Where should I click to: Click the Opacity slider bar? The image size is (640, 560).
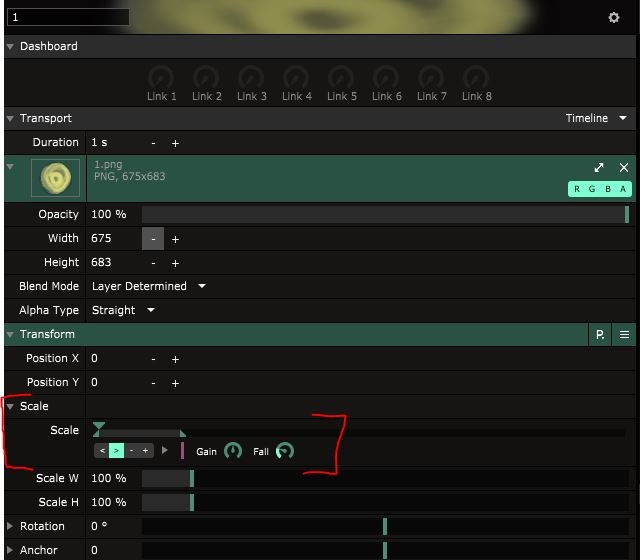[384, 214]
